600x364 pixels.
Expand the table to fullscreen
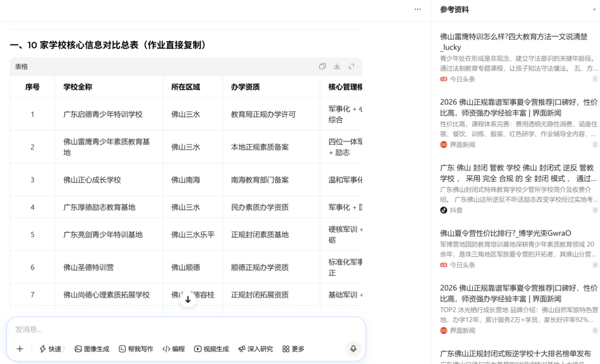(x=351, y=67)
